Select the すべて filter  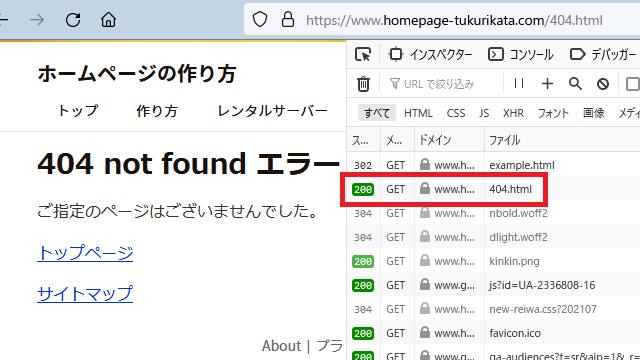click(x=377, y=113)
